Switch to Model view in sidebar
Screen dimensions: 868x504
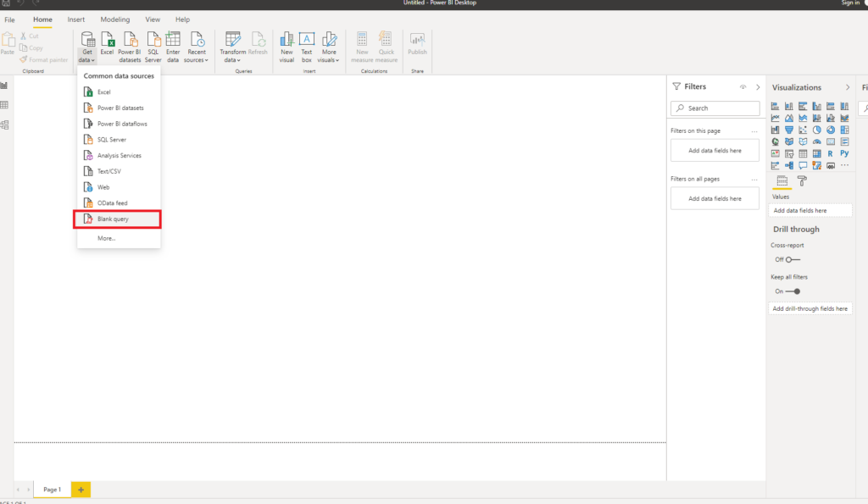pyautogui.click(x=4, y=125)
